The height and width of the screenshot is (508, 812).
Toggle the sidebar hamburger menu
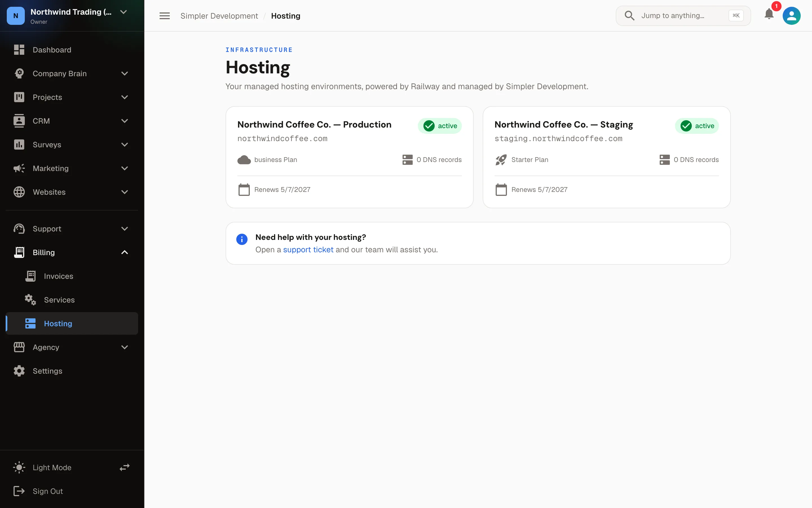(164, 16)
